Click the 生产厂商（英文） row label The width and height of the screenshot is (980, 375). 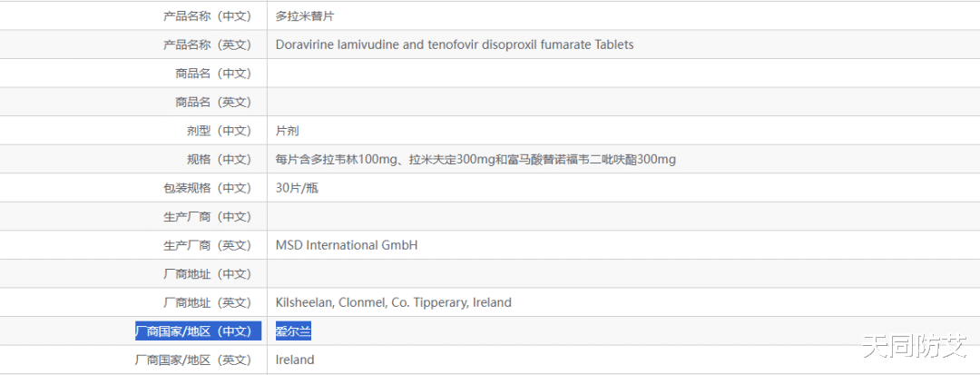(x=206, y=245)
